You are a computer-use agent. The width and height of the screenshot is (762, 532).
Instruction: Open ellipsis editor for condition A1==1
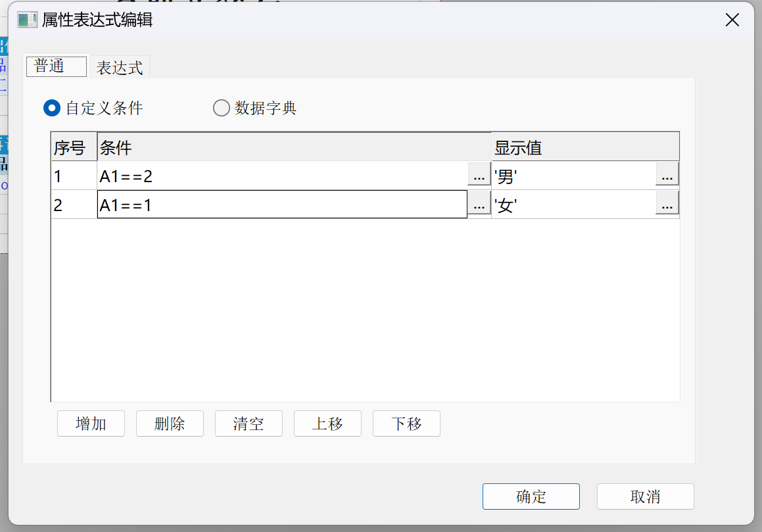[479, 205]
